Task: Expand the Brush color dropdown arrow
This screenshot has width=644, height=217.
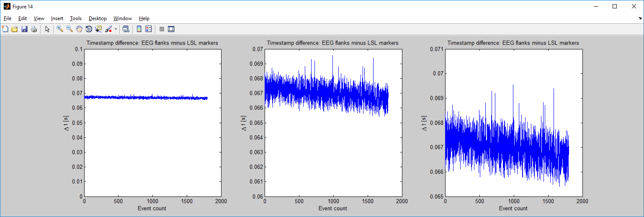Action: coord(116,29)
